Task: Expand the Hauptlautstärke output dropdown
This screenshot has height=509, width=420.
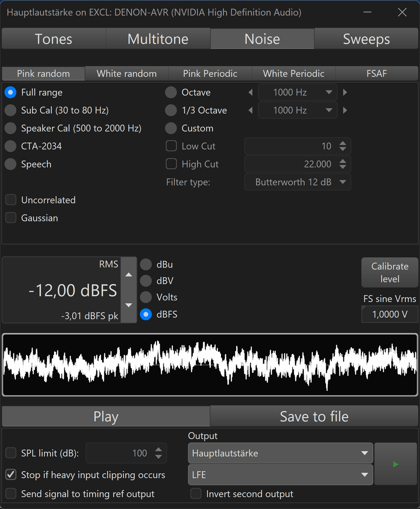Action: point(280,453)
